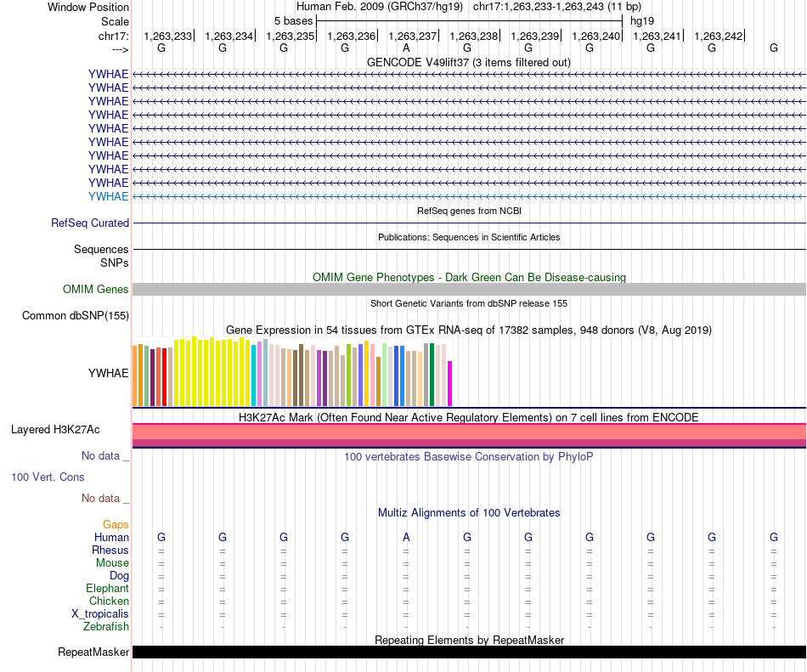The width and height of the screenshot is (807, 672).
Task: Click the Layered H3K27Ac track label
Action: tap(55, 430)
